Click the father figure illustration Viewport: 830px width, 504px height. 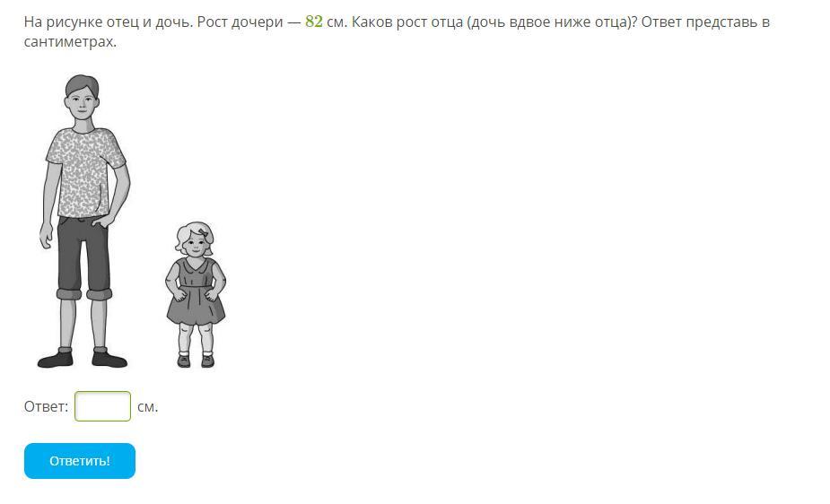pos(83,222)
